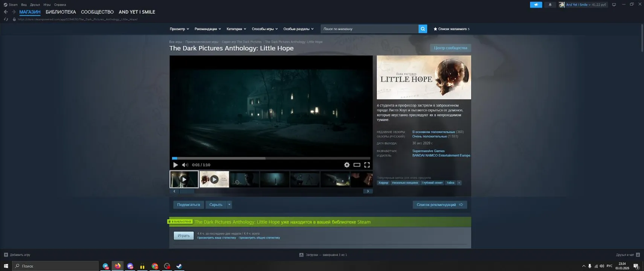Mute the trailer with the speaker icon

coord(185,165)
